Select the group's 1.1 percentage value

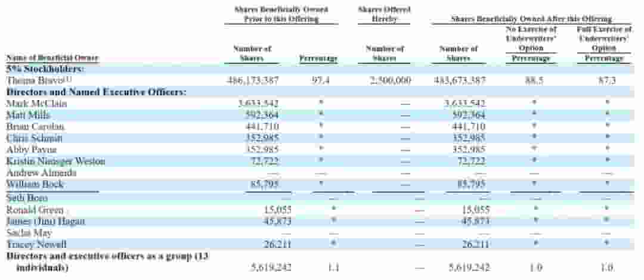click(334, 268)
